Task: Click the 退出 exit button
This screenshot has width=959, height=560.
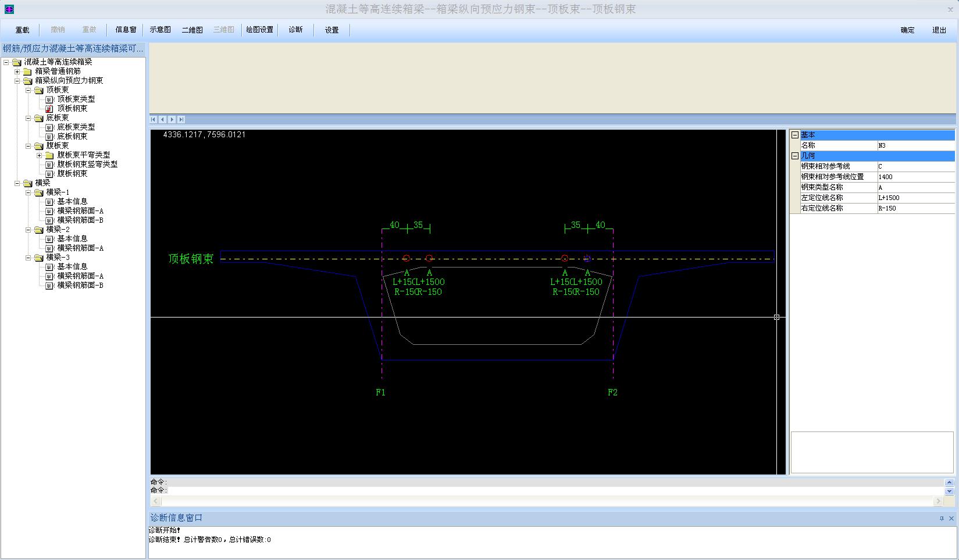Action: tap(939, 30)
